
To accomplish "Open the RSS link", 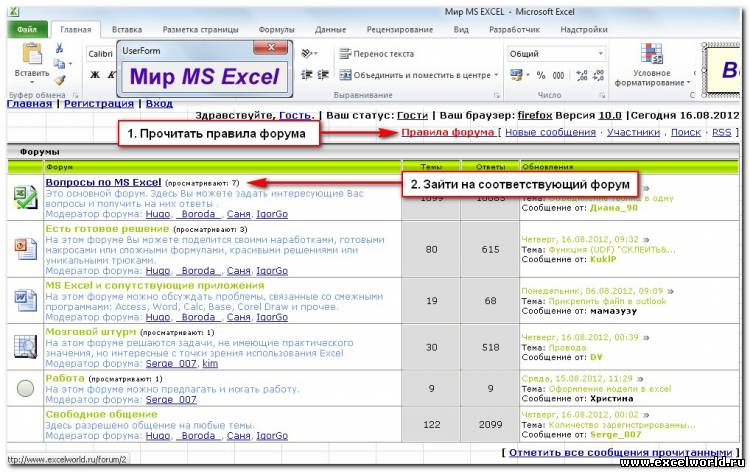I will coord(721,132).
